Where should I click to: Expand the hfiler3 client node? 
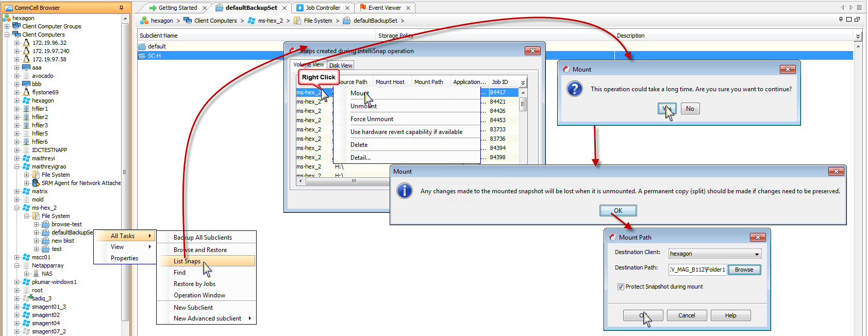pos(17,125)
